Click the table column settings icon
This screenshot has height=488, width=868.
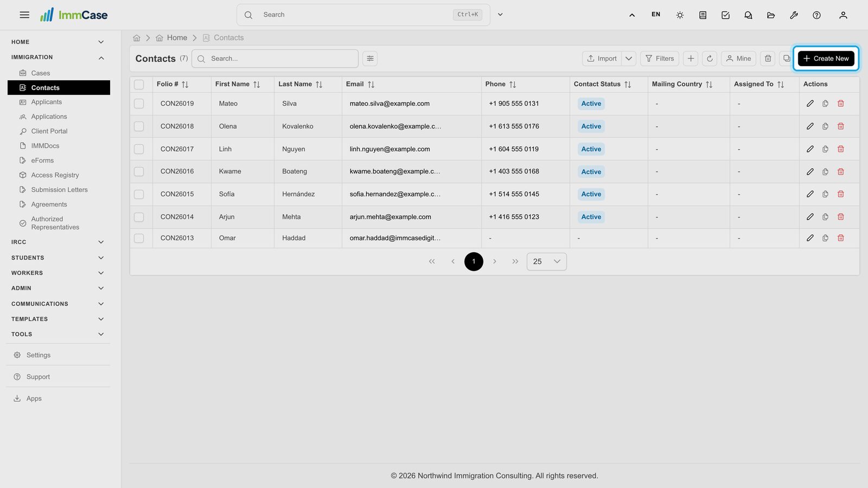coord(370,59)
